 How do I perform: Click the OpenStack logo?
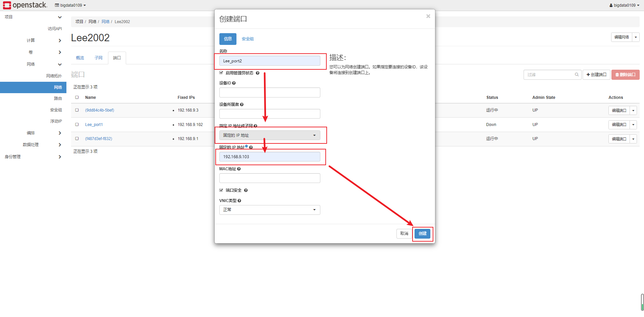click(25, 5)
